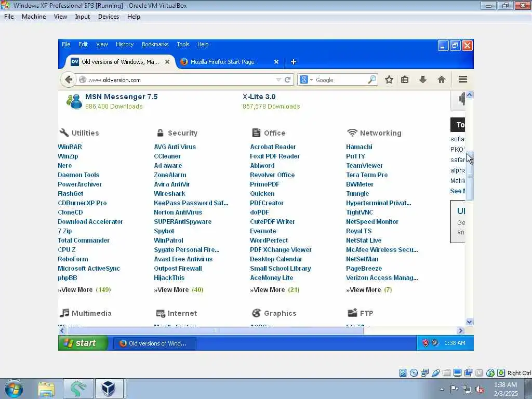Open the PuTTY link under Networking
The height and width of the screenshot is (399, 532).
(355, 156)
